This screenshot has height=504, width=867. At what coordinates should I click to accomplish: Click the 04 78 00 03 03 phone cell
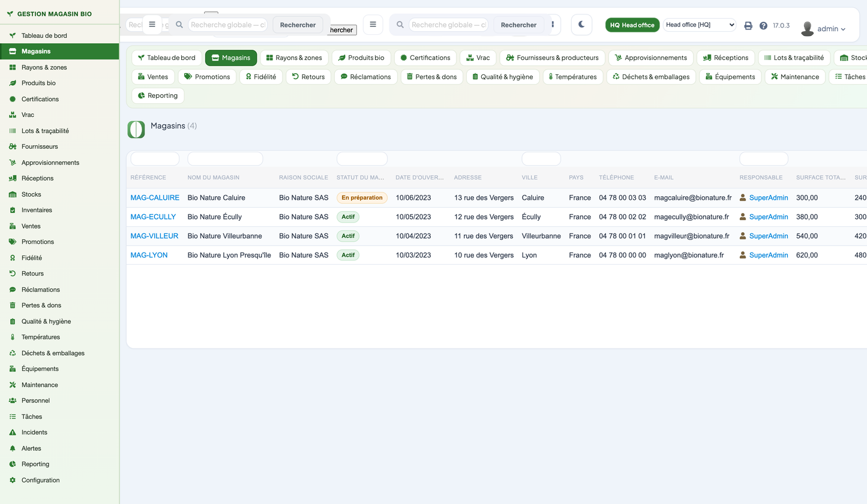point(622,197)
